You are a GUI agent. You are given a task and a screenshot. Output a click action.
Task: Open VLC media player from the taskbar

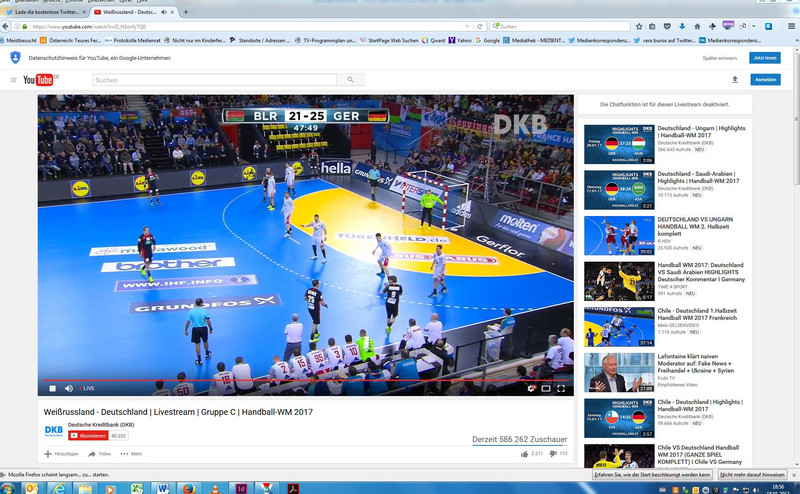point(215,488)
